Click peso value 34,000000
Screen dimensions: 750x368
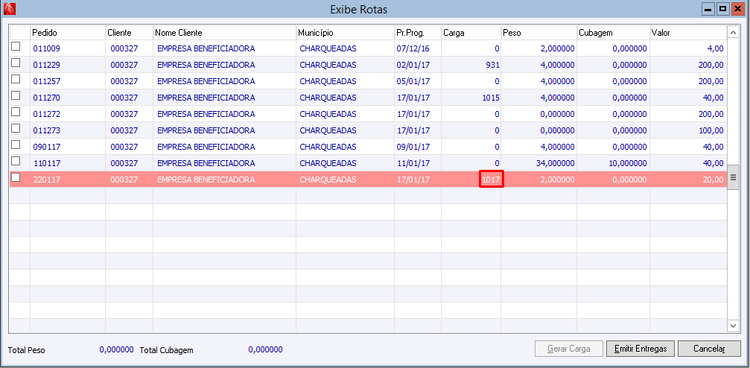point(554,163)
